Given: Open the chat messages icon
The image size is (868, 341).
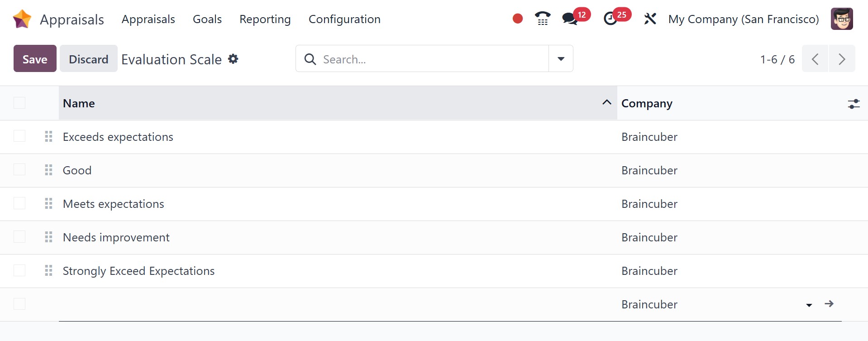Looking at the screenshot, I should 569,19.
